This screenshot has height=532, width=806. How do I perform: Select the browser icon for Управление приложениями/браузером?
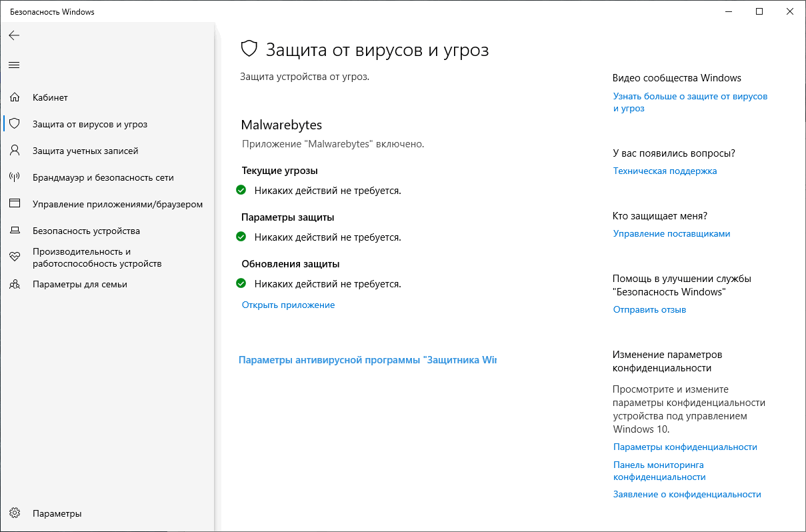[14, 203]
